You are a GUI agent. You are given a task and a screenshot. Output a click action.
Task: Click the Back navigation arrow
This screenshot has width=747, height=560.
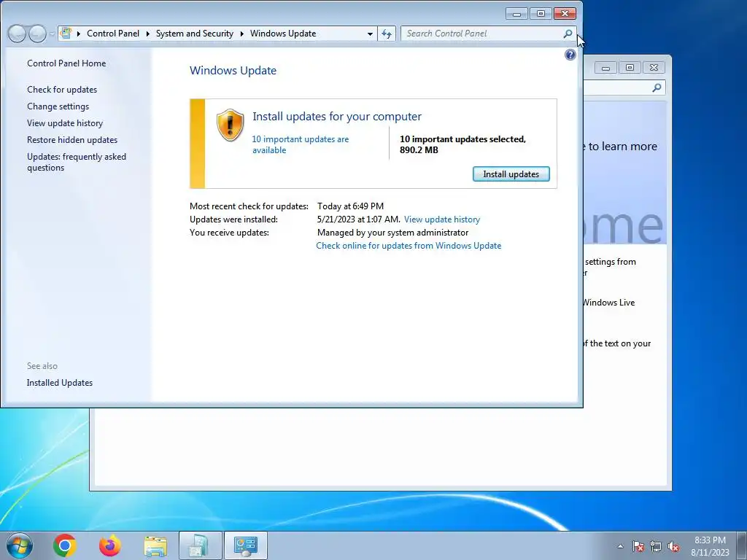pyautogui.click(x=18, y=34)
